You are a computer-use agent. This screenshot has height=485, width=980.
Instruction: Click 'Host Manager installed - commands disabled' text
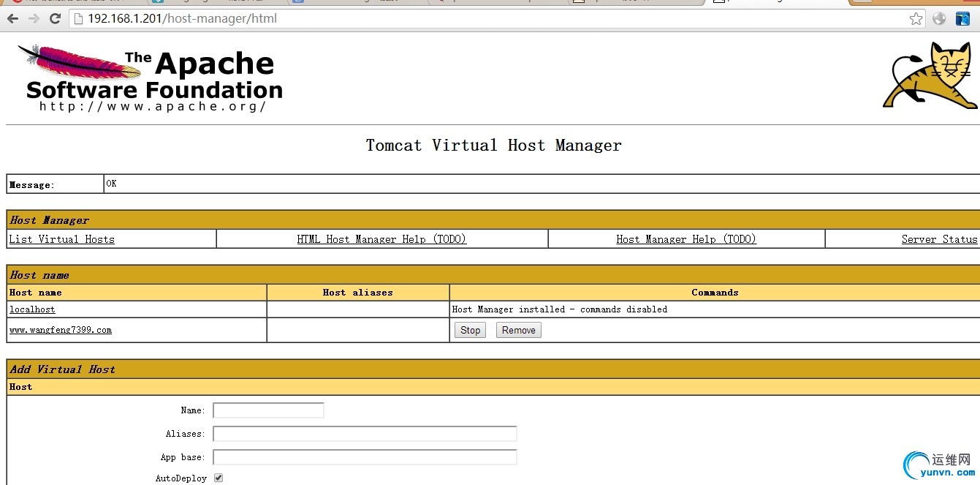[560, 309]
